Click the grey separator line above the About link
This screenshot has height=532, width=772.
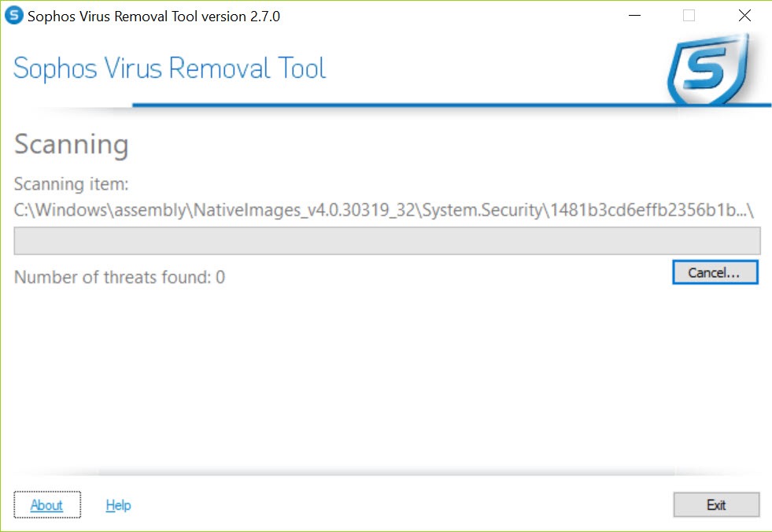click(x=386, y=474)
